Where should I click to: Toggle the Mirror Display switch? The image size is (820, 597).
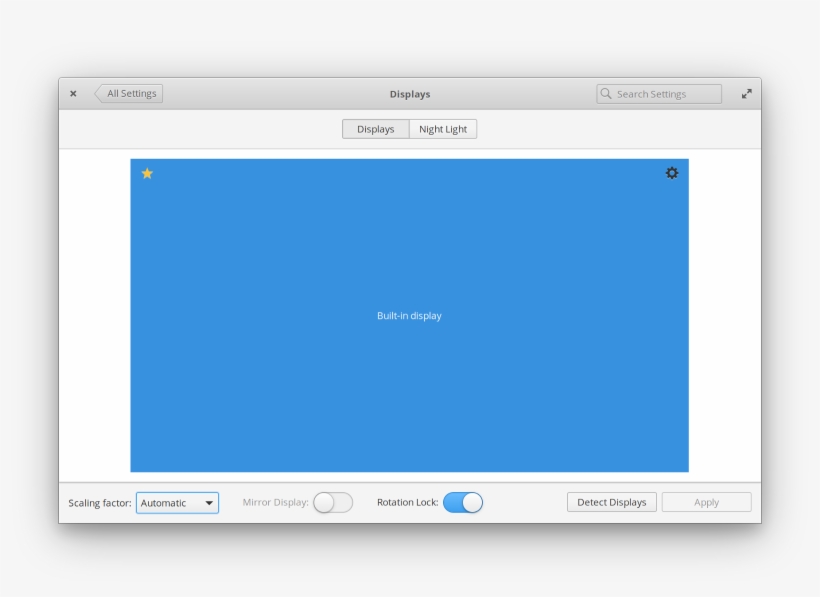[336, 502]
